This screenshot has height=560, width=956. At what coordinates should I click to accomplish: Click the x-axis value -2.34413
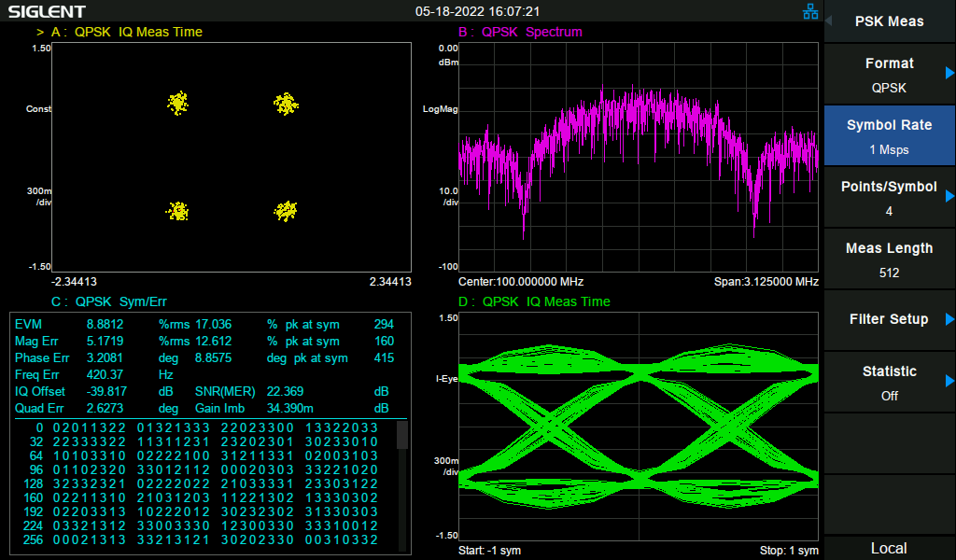click(74, 282)
